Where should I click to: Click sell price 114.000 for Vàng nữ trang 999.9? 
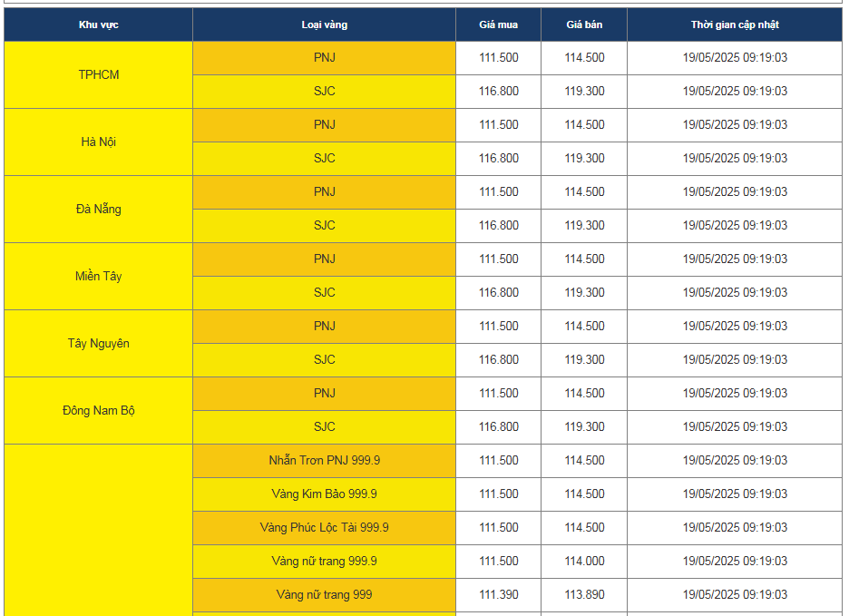[x=584, y=562]
